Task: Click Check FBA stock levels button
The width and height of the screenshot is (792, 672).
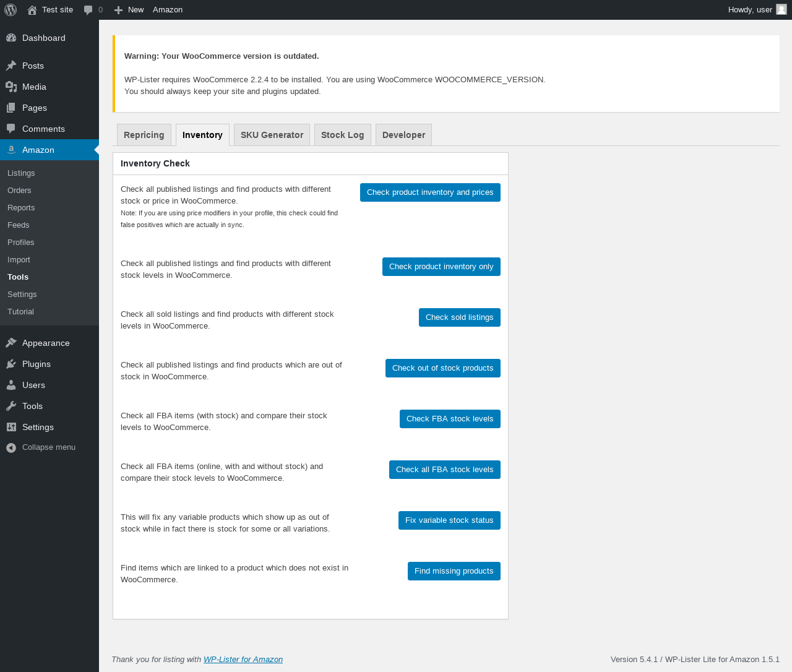Action: [450, 419]
